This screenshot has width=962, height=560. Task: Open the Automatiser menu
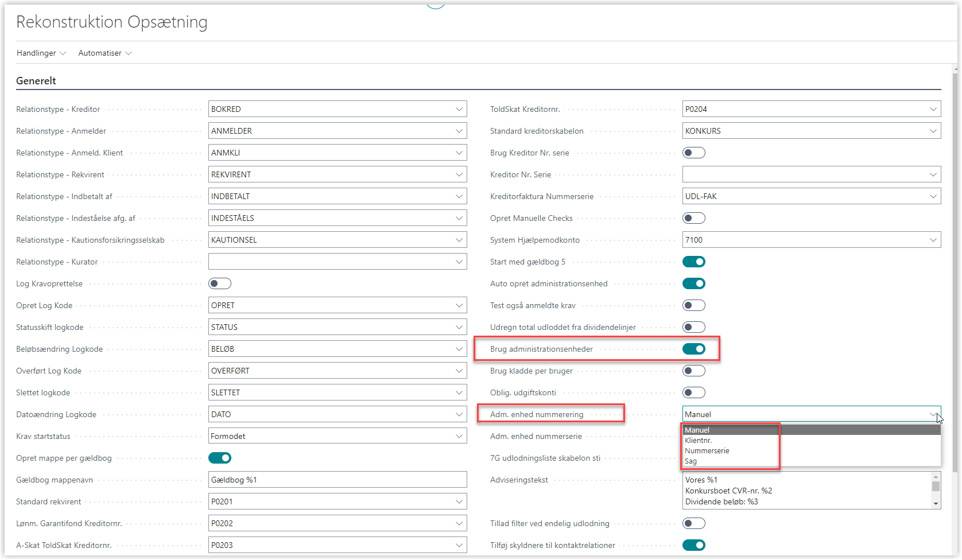tap(104, 53)
